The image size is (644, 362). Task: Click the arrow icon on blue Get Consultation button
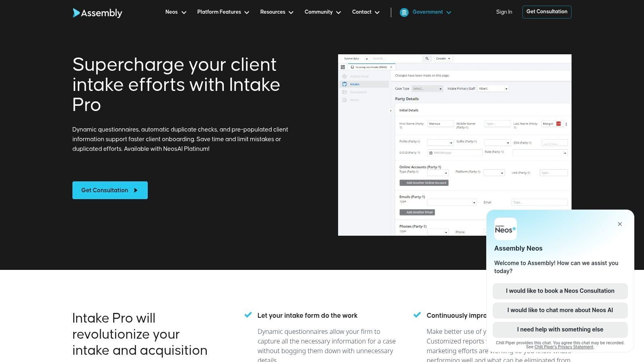pos(136,190)
